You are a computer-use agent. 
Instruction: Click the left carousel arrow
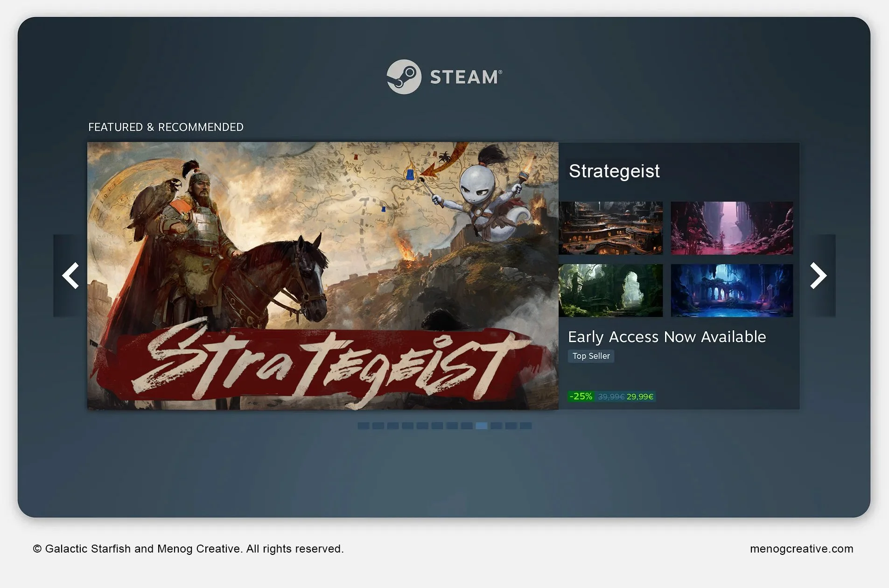[x=70, y=276]
